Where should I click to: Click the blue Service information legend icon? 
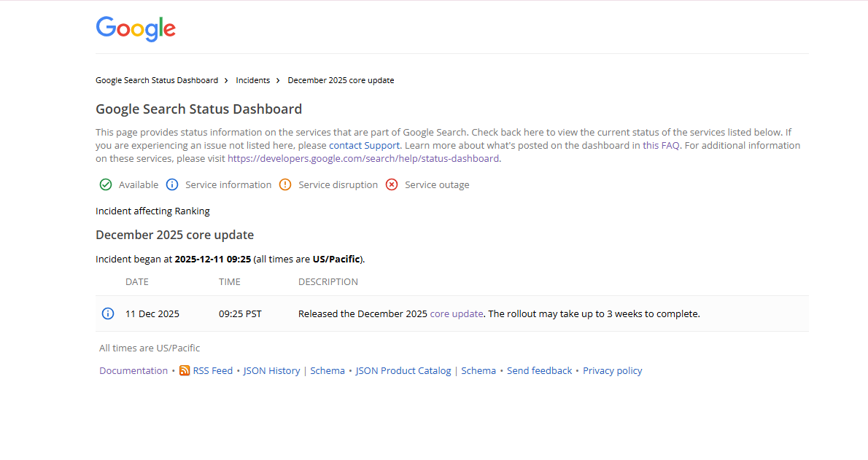tap(172, 184)
